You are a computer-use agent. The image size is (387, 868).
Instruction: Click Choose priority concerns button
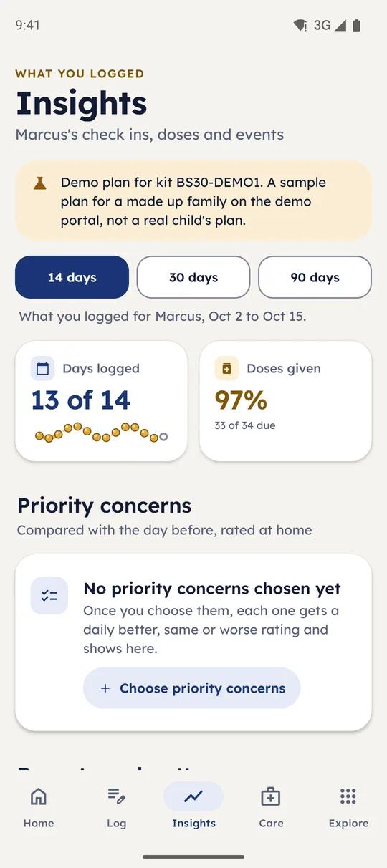(191, 688)
